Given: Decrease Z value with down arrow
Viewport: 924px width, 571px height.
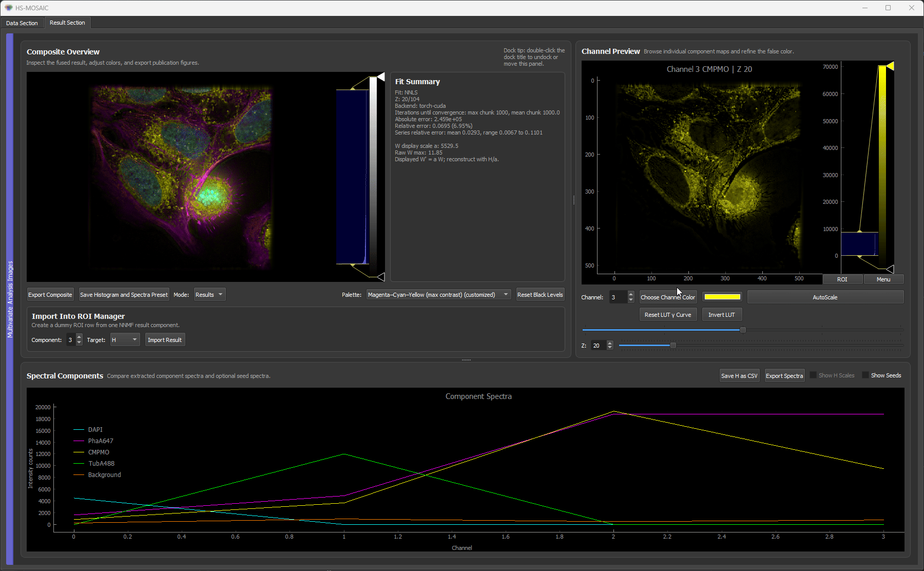Looking at the screenshot, I should tap(610, 348).
